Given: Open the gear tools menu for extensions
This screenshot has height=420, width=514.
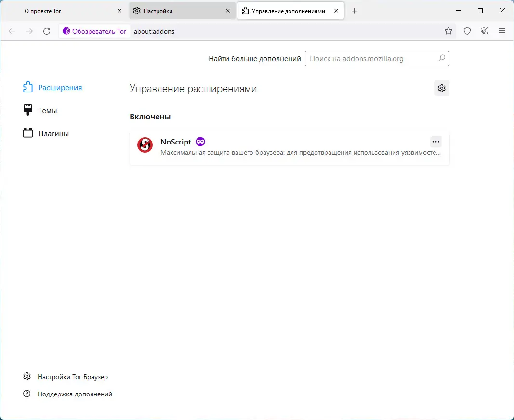Looking at the screenshot, I should point(442,88).
